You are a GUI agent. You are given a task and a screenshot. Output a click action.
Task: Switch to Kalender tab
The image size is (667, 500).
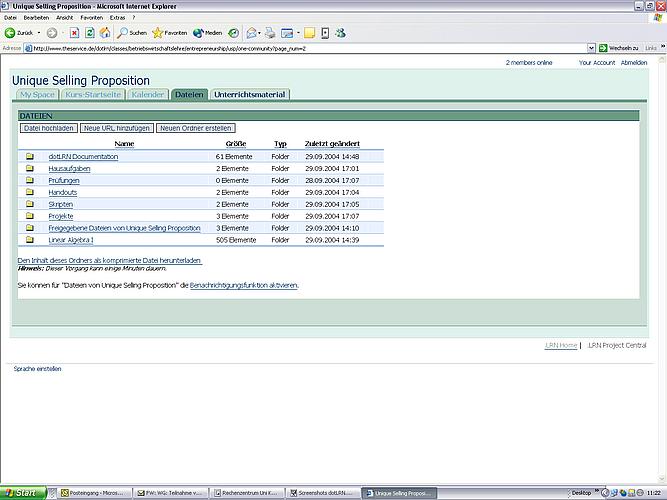148,94
